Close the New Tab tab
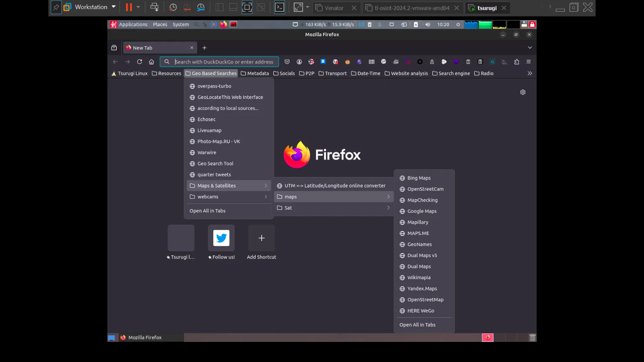 [192, 47]
